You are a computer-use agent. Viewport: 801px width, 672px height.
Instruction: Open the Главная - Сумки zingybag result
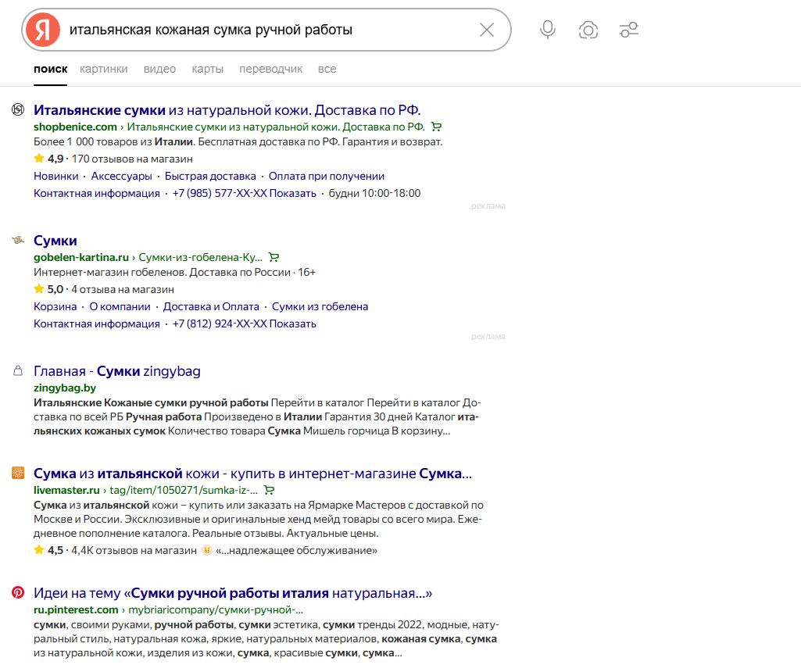[x=117, y=371]
